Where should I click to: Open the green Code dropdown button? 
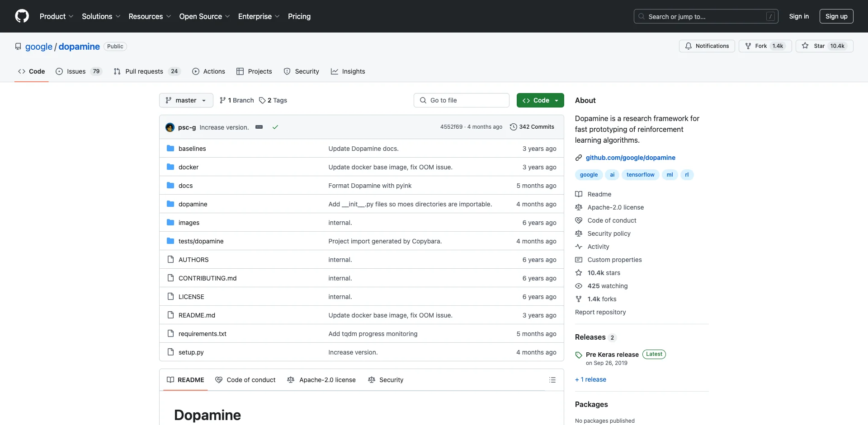coord(540,100)
